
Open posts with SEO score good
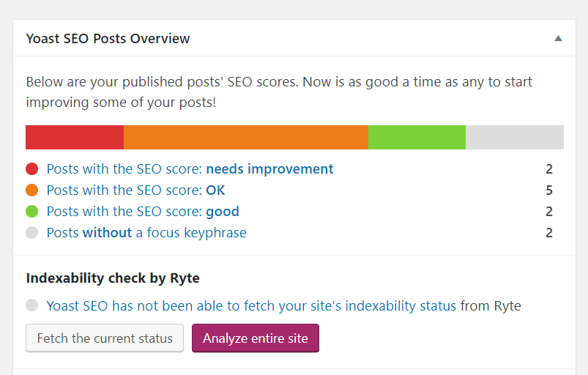tap(143, 212)
